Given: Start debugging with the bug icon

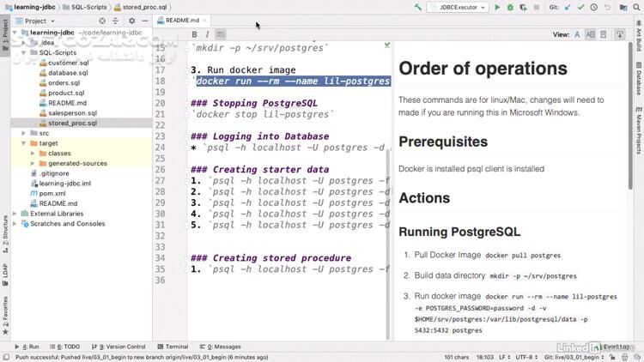Looking at the screenshot, I should pyautogui.click(x=510, y=7).
